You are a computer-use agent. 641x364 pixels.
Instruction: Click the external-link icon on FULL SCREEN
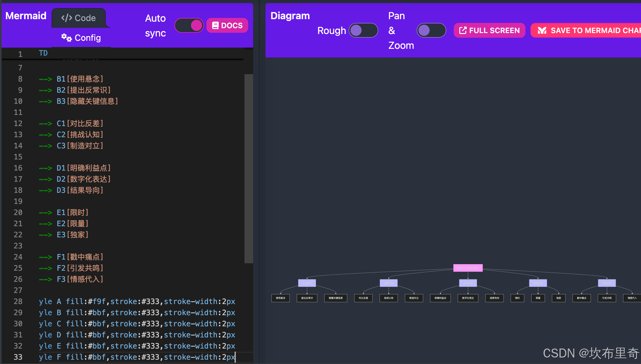pyautogui.click(x=463, y=30)
